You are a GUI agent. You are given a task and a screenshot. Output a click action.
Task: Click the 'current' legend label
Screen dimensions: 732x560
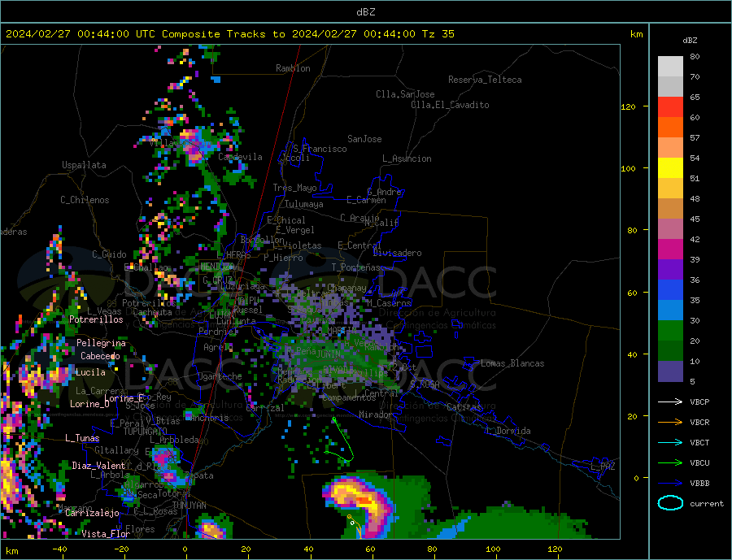[707, 504]
